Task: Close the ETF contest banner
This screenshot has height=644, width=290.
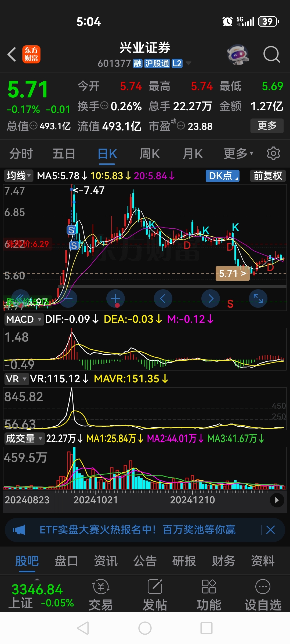Action: 270,530
